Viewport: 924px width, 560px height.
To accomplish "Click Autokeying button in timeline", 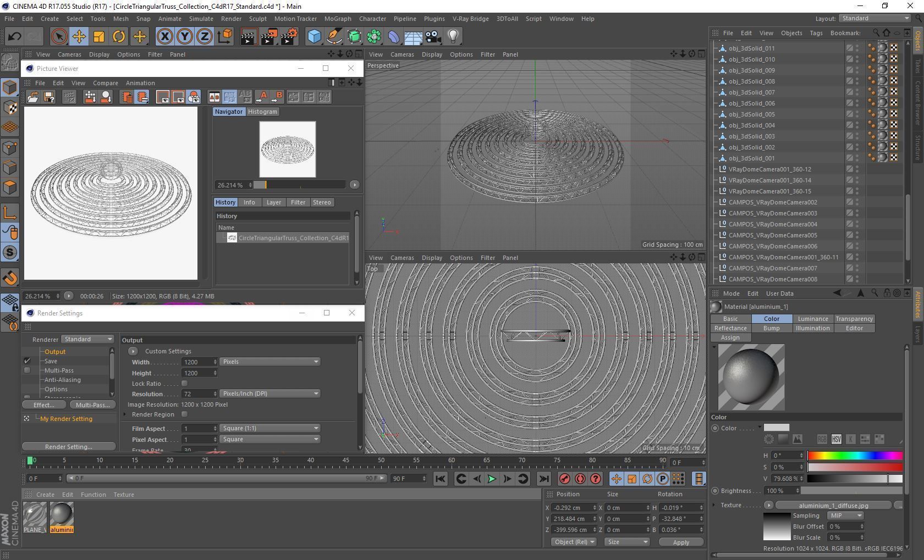I will 580,479.
